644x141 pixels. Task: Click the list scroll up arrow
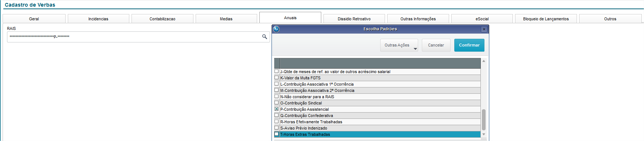click(484, 61)
